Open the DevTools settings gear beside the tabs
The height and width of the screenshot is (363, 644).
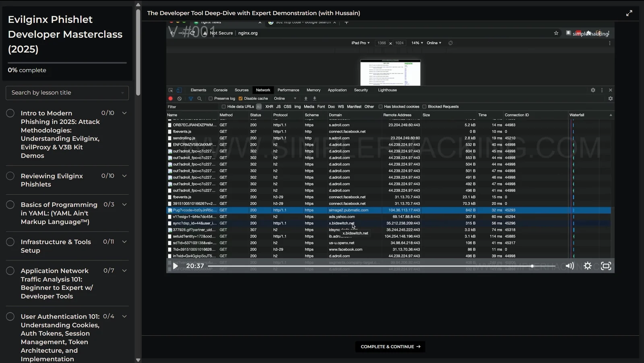pos(593,90)
